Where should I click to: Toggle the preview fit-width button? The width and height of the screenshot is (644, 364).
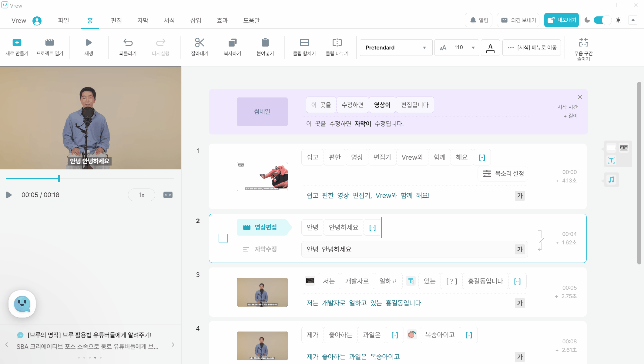pyautogui.click(x=168, y=195)
